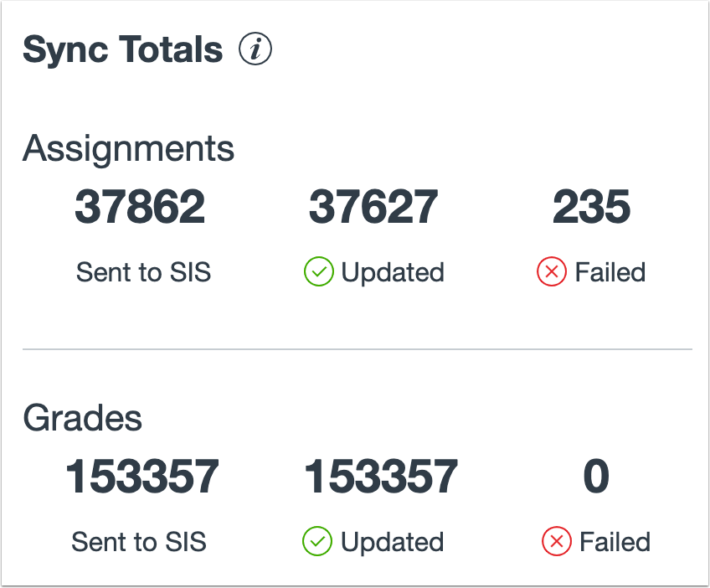The height and width of the screenshot is (588, 710).
Task: Click the Grades section heading
Action: pyautogui.click(x=84, y=418)
